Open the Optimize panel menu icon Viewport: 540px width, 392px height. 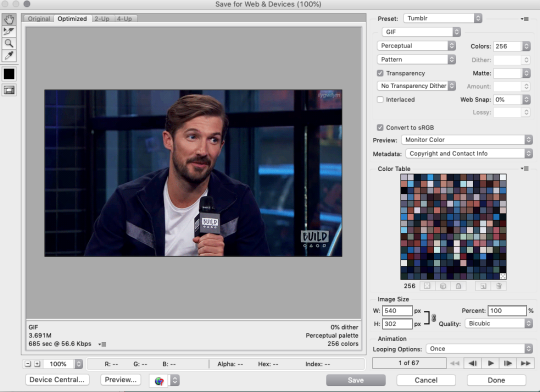tap(525, 19)
